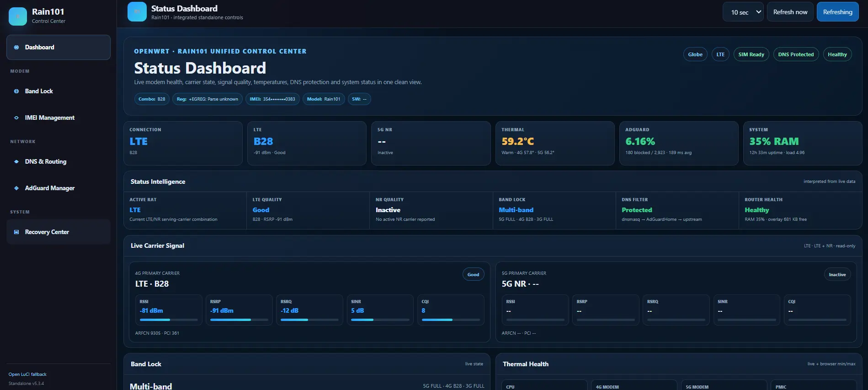Screen dimensions: 868x390
Task: Click the AdGuard Manager sidebar icon
Action: (16, 188)
